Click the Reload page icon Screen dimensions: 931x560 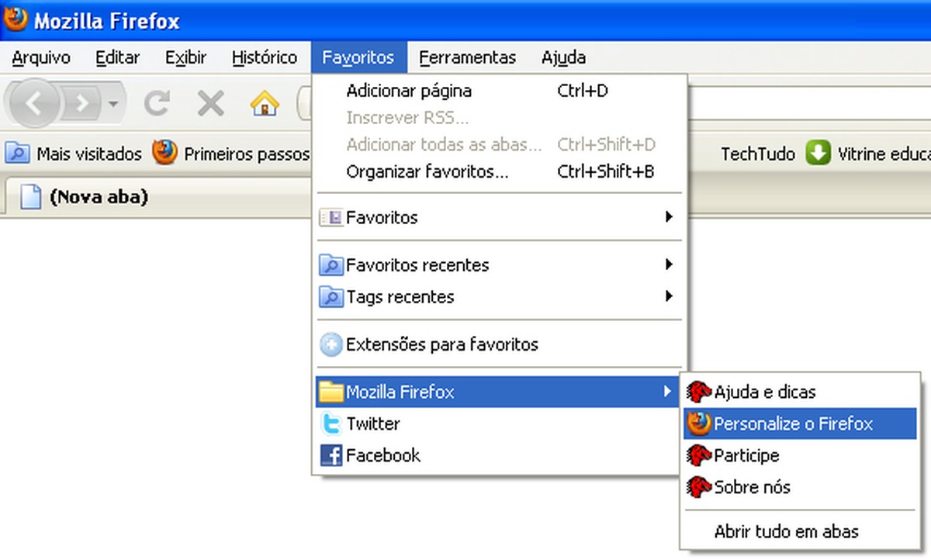coord(157,102)
